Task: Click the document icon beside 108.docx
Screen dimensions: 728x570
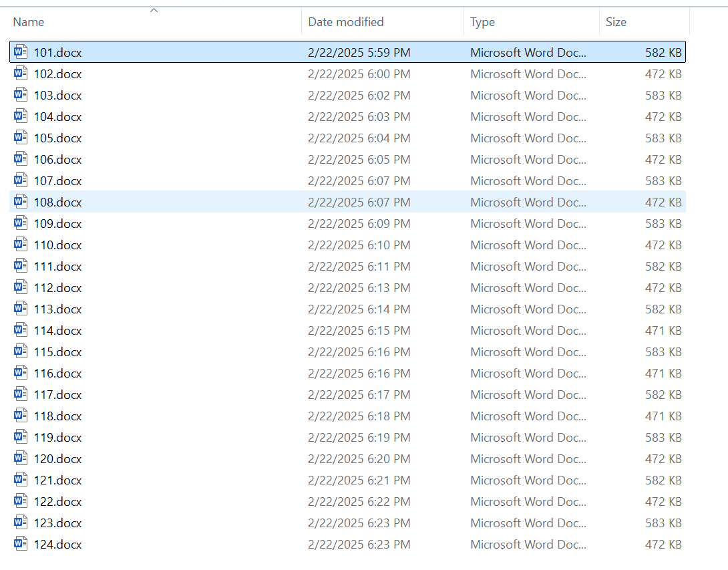Action: [21, 202]
